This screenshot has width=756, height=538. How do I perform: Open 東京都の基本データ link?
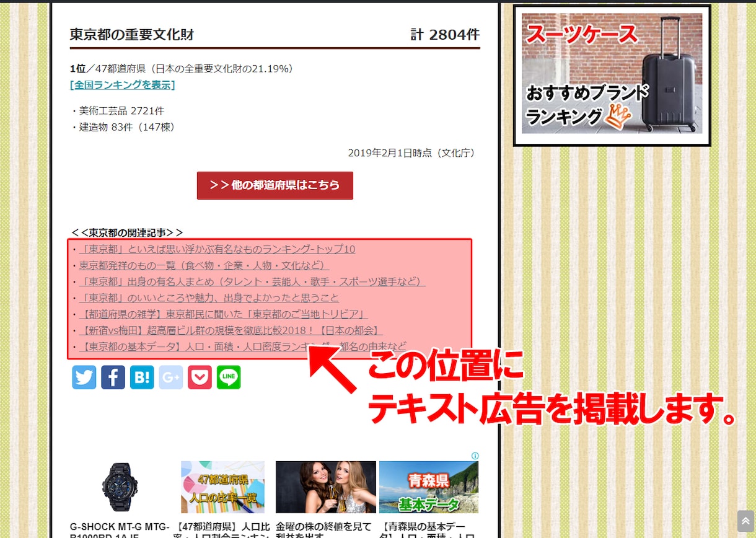click(x=243, y=346)
